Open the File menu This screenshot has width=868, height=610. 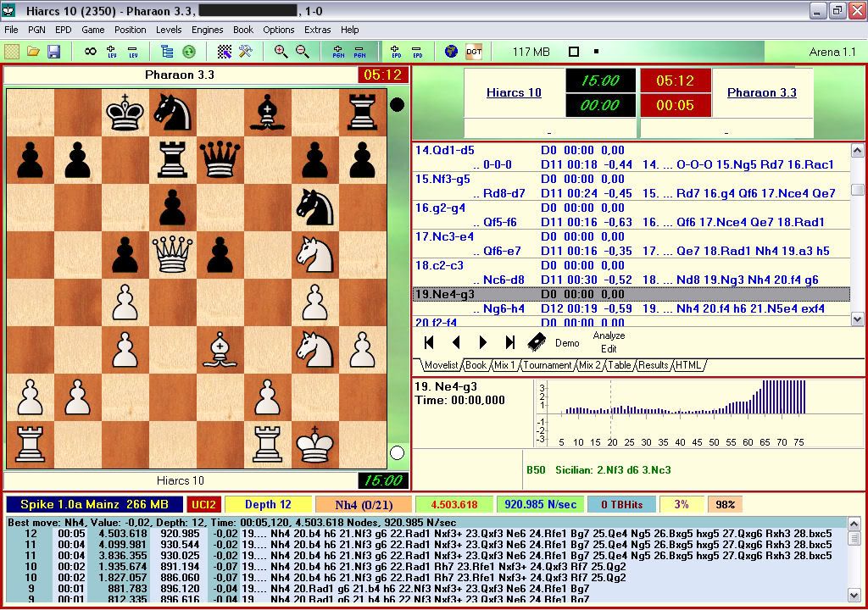click(11, 30)
